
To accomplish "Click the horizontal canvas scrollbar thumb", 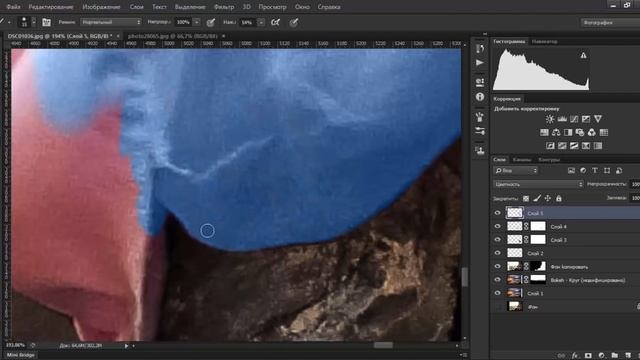I will tap(383, 345).
